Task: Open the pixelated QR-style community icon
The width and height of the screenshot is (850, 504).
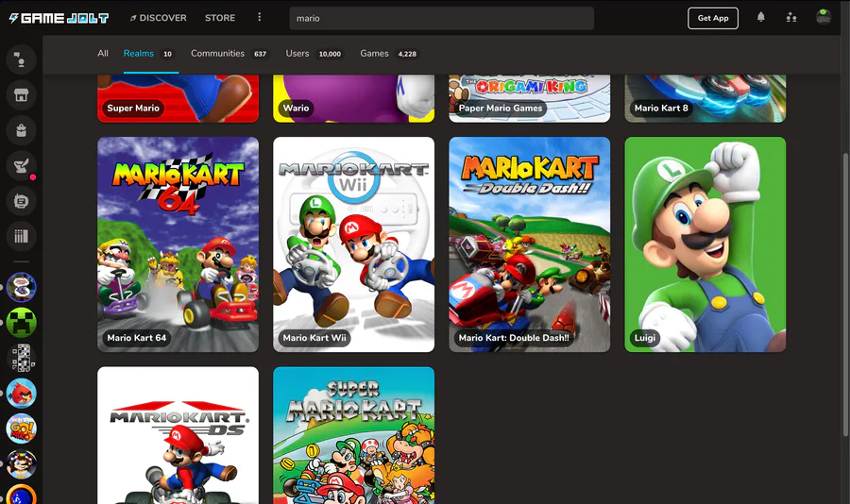Action: pos(21,358)
